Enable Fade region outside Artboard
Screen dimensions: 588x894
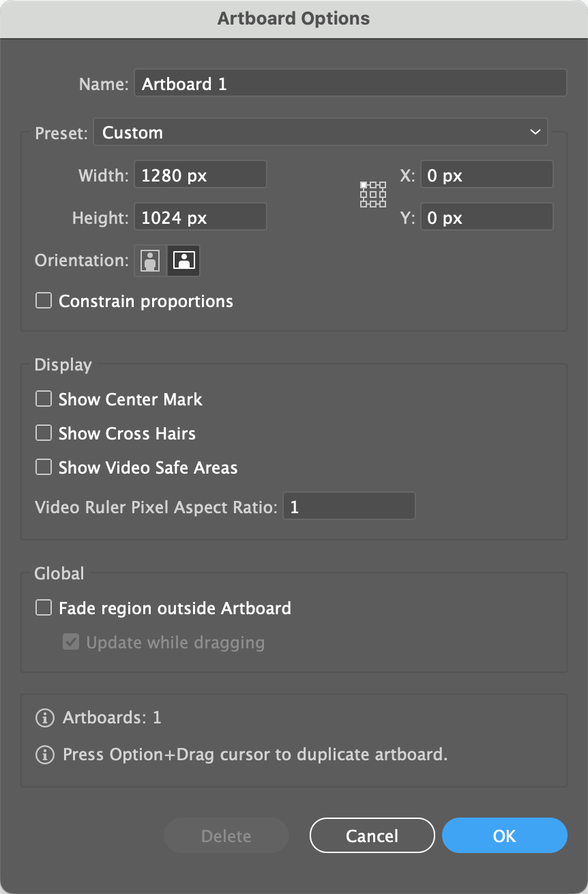43,607
